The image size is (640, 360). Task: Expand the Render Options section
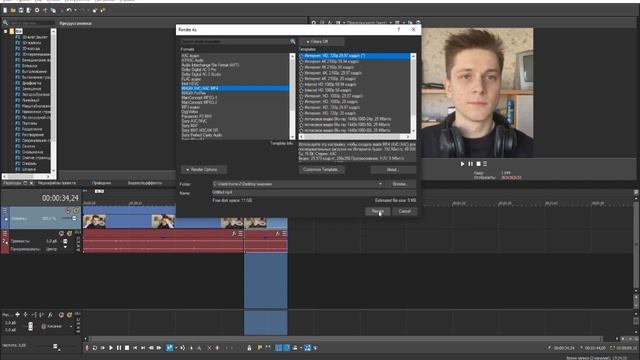(x=204, y=169)
